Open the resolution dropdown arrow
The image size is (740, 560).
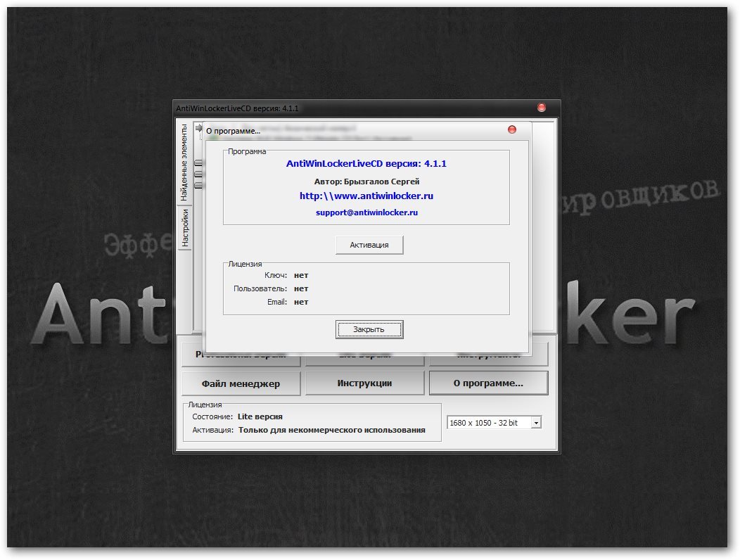coord(536,423)
